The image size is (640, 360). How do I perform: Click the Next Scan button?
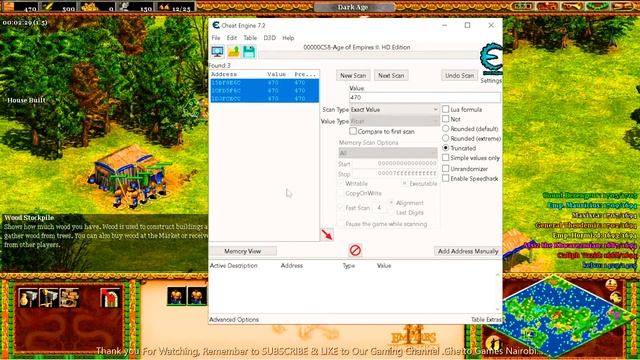pos(391,76)
